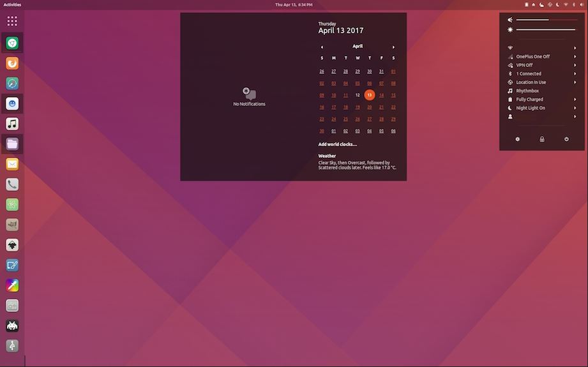
Task: Go to previous month in calendar
Action: point(322,47)
